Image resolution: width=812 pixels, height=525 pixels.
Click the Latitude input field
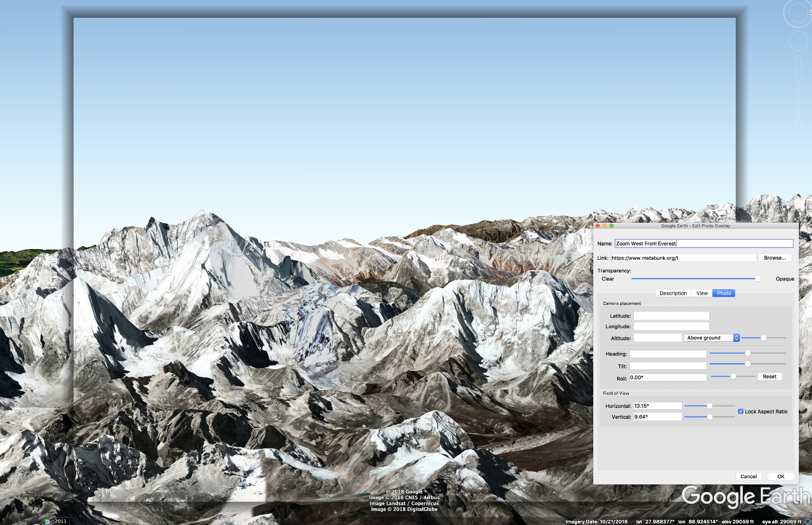(x=671, y=316)
